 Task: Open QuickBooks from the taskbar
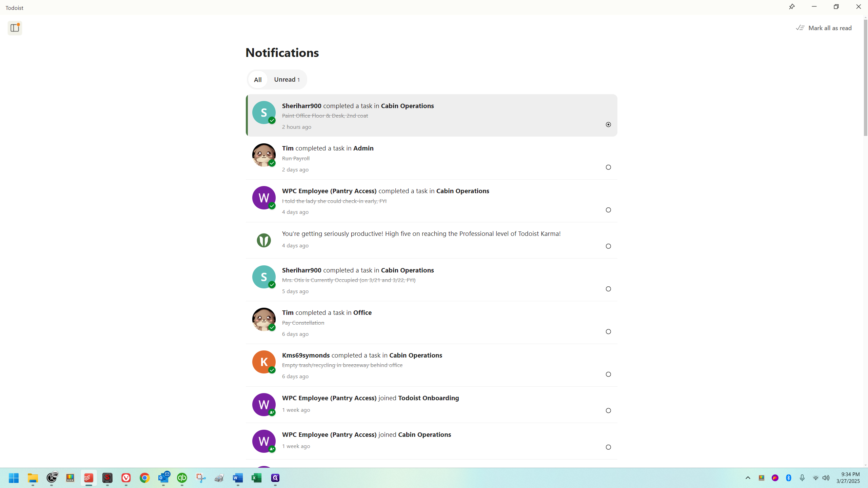pos(182,478)
